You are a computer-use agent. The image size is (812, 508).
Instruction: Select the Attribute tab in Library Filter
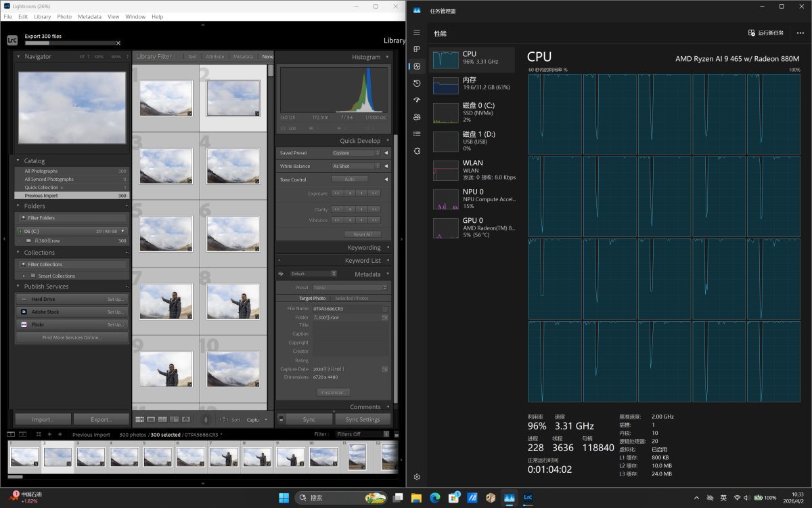[x=215, y=57]
